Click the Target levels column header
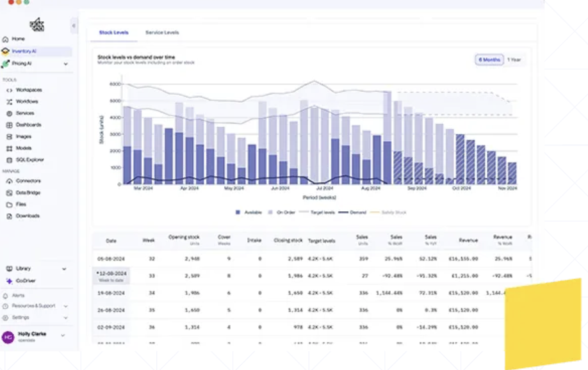The height and width of the screenshot is (370, 588). click(x=322, y=241)
